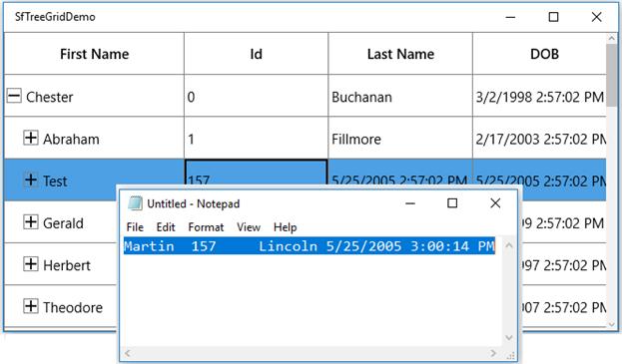Click the Notepad resize grip corner

click(510, 355)
